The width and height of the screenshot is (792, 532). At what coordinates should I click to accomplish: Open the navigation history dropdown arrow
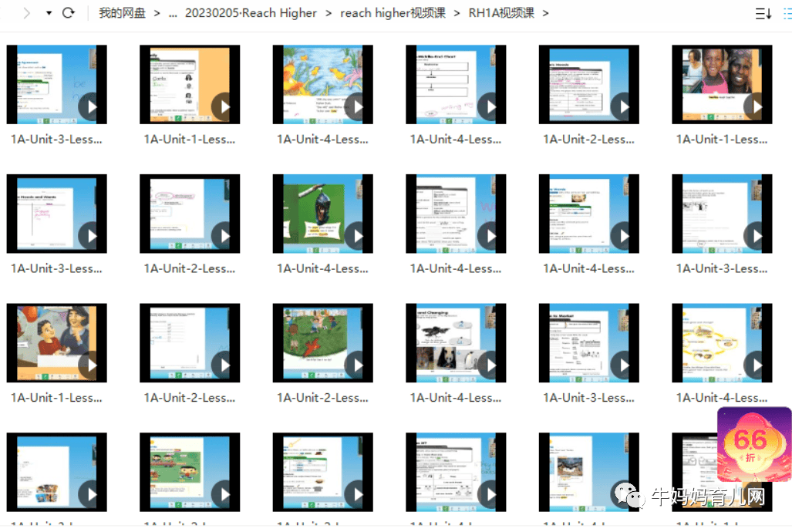coord(49,13)
